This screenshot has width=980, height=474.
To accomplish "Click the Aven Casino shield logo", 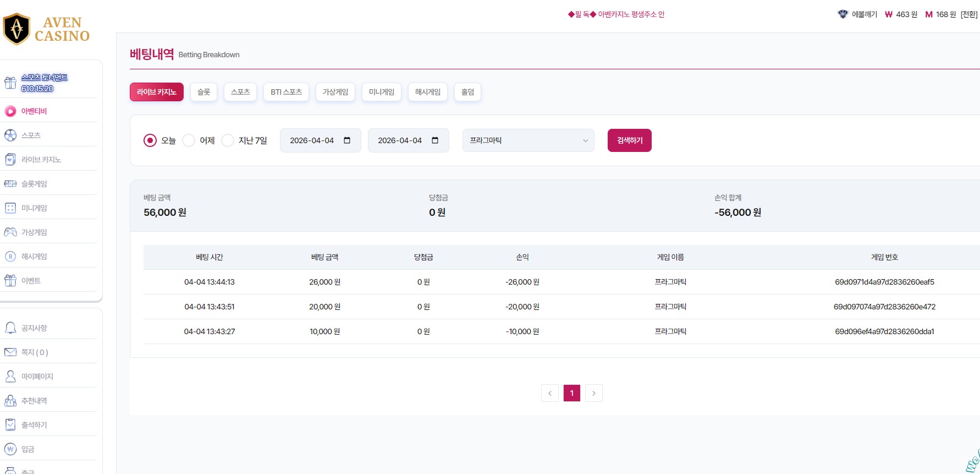I will [16, 29].
